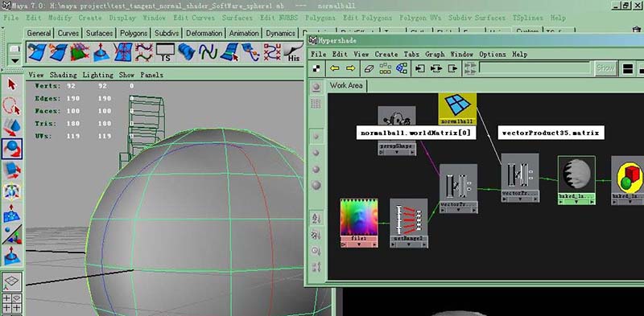Clear graph with eraser icon in Hypershade
644x316 pixels.
coord(369,68)
